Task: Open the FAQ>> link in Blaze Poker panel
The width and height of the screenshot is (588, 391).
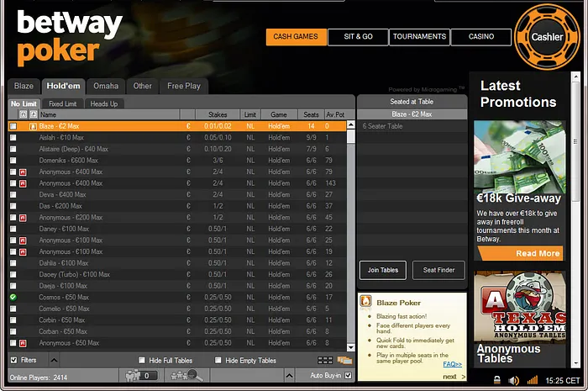Action: point(452,364)
